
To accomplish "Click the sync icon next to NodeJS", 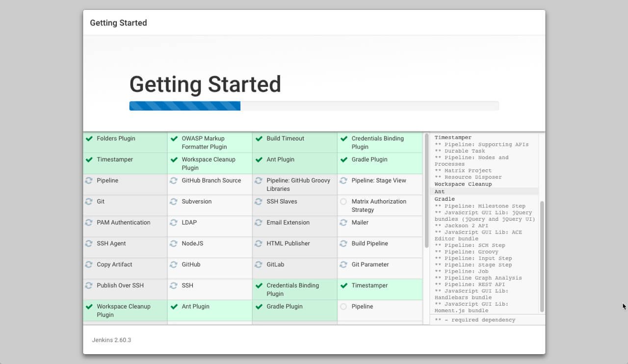I will [174, 244].
